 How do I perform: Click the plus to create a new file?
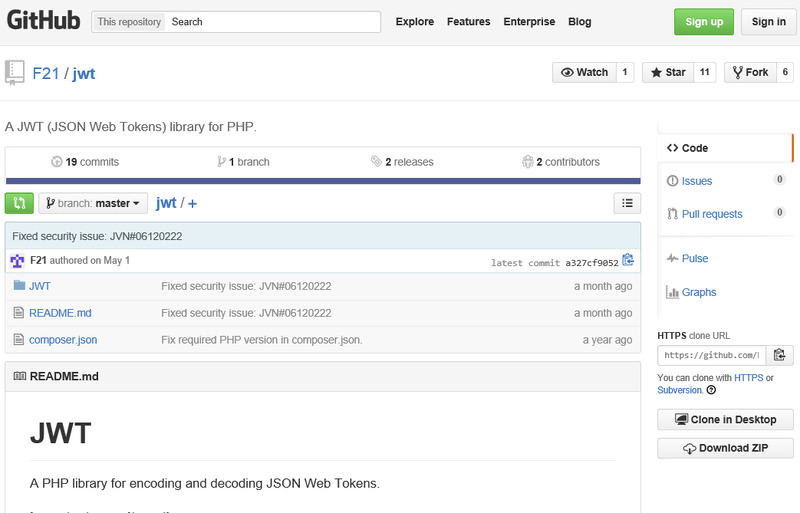192,203
